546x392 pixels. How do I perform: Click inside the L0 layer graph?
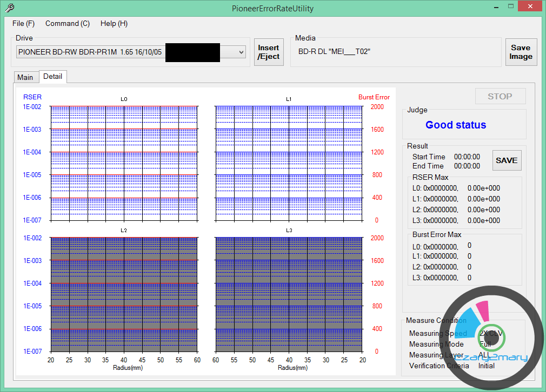click(x=124, y=163)
